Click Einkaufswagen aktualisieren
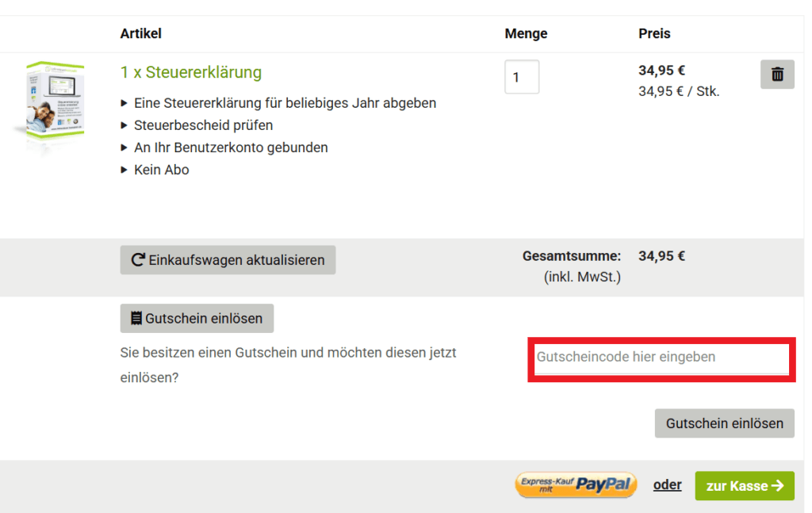This screenshot has width=812, height=513. [228, 259]
